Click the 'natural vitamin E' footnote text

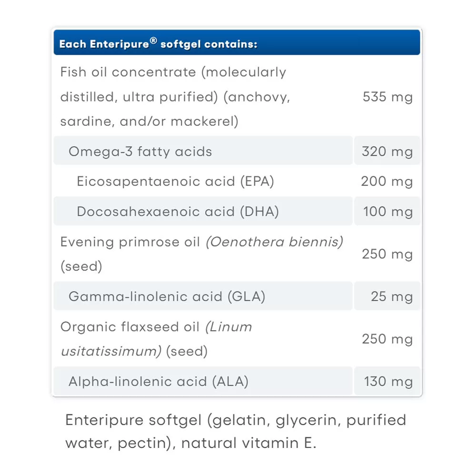coord(248,443)
